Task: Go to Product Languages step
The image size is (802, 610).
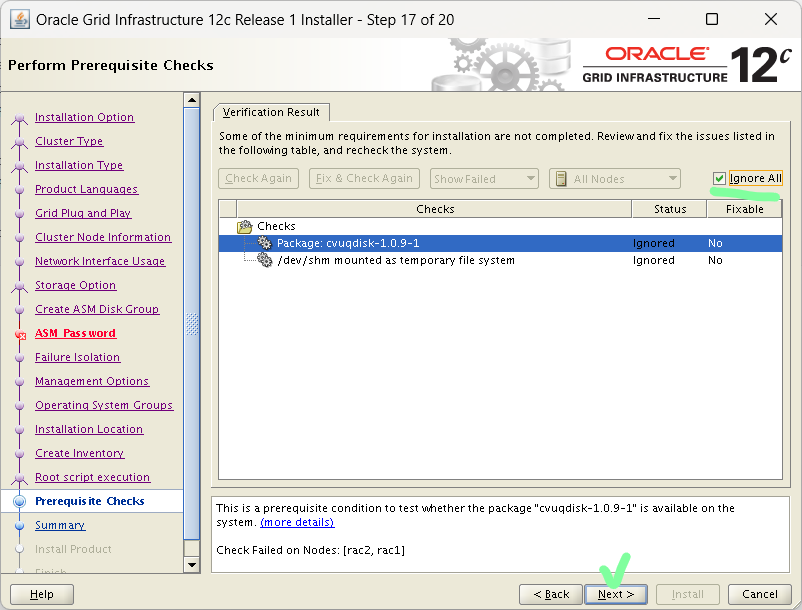Action: tap(86, 189)
